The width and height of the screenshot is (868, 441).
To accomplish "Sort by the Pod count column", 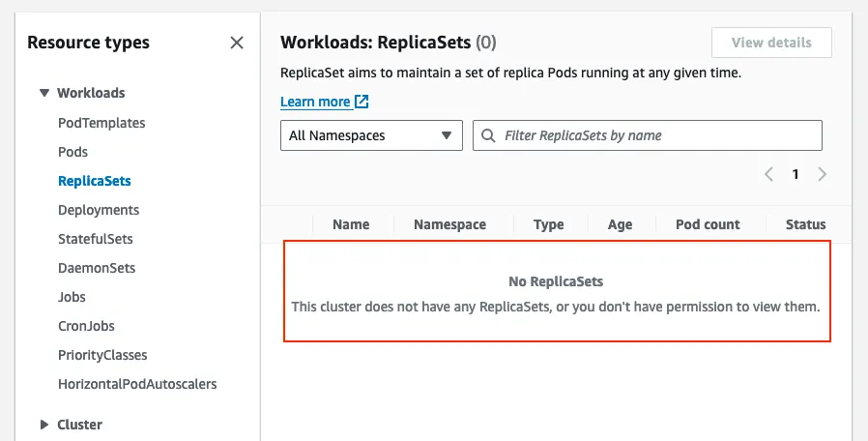I will click(x=708, y=224).
